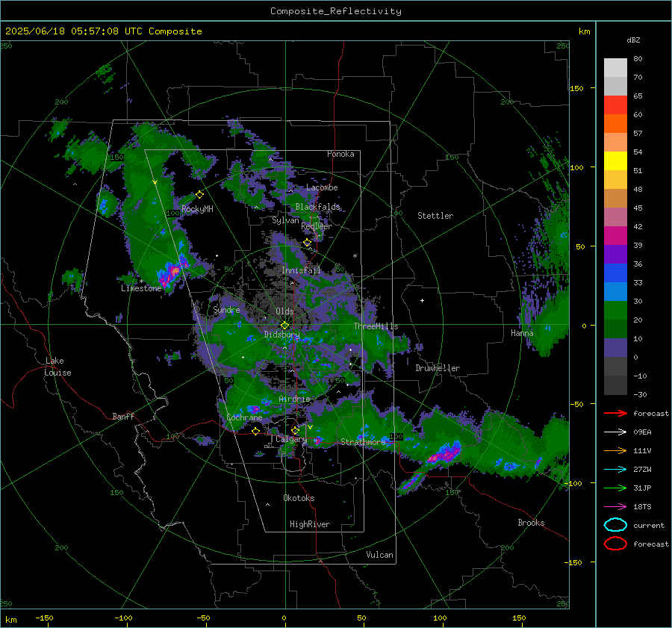Screen dimensions: 672x628
Task: Click the Brooks label
Action: tap(531, 523)
